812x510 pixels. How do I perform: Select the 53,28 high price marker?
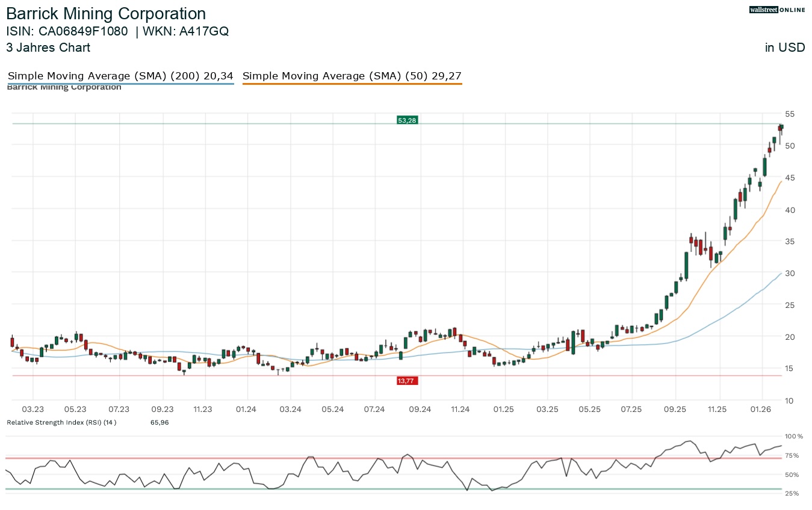407,120
